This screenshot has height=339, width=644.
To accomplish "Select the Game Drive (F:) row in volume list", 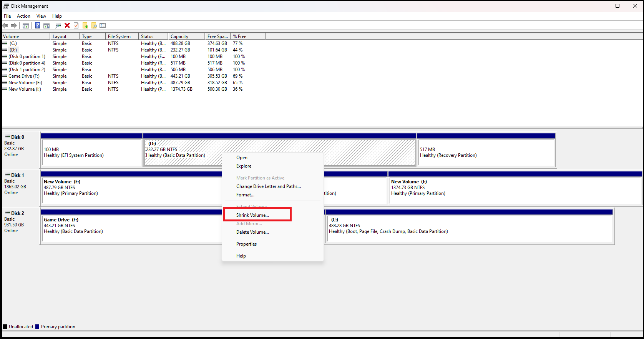I will [24, 76].
